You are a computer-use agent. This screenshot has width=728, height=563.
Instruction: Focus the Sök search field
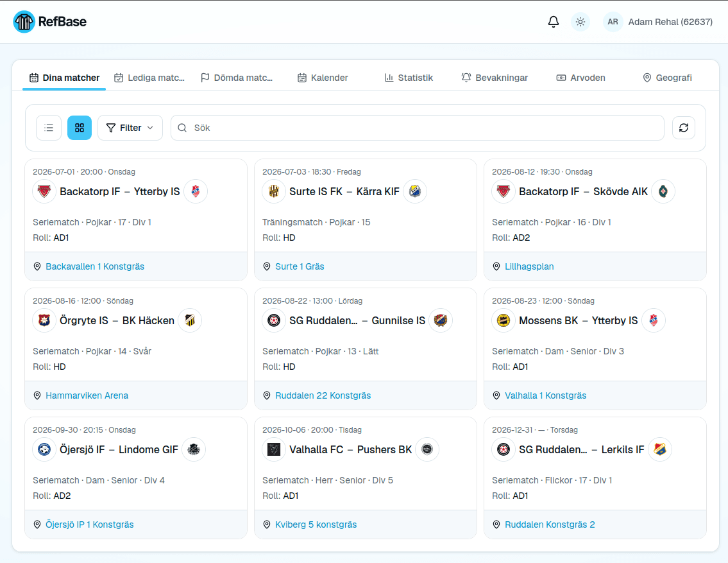point(418,128)
